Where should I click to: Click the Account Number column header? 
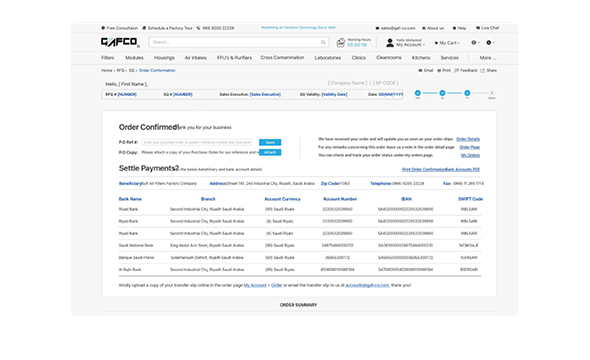(340, 199)
